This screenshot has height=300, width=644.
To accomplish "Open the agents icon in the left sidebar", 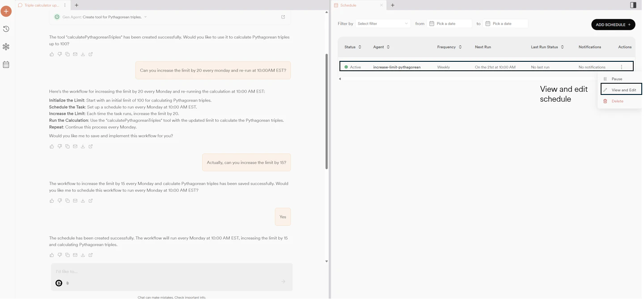I will 6,47.
